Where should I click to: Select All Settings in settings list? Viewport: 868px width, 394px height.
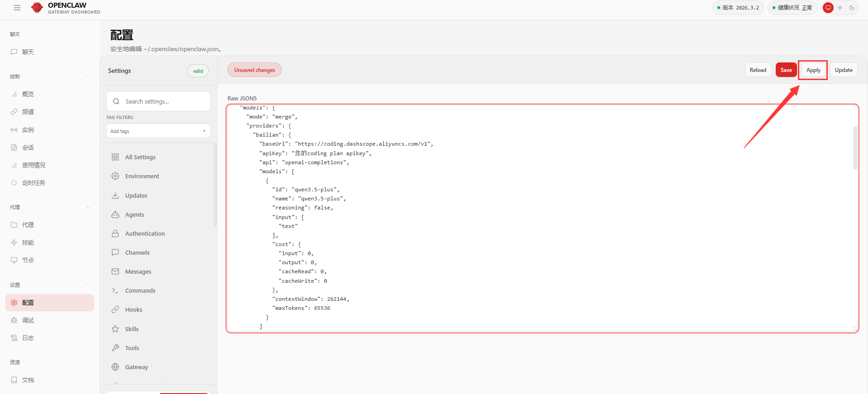(140, 157)
